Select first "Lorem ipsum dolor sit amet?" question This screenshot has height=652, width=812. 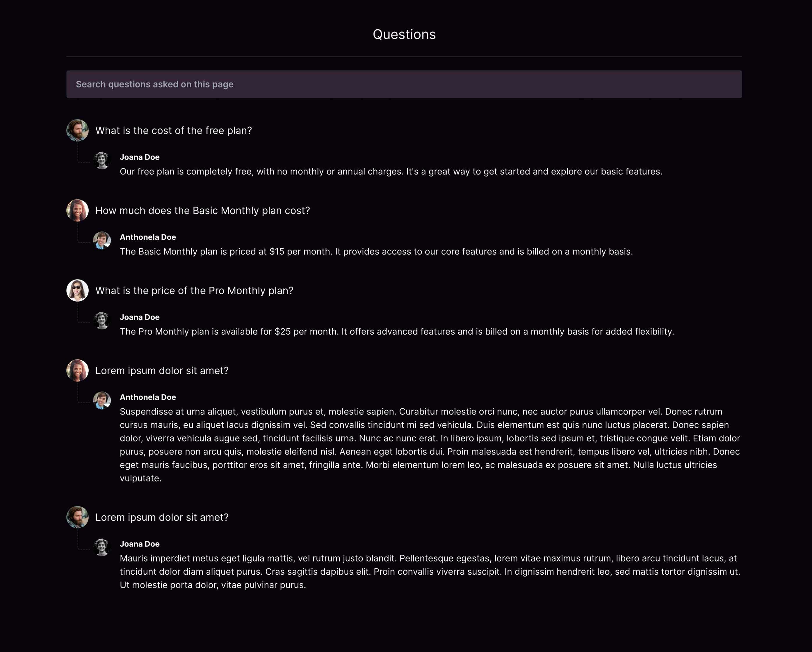(162, 370)
